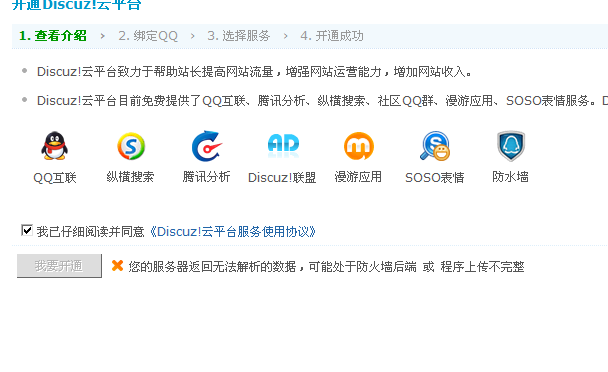Choose the orange 漫游应用 icon
This screenshot has width=608, height=372.
coord(359,146)
